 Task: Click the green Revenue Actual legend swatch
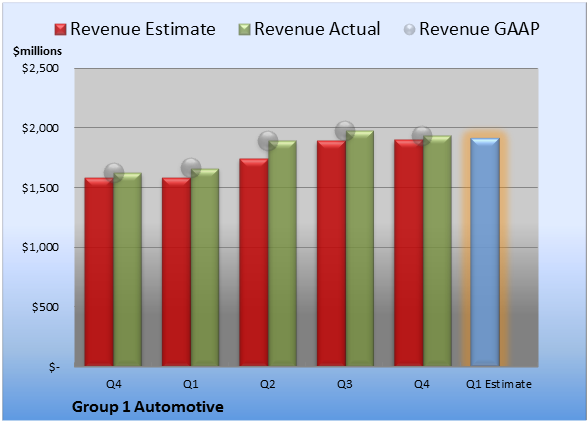tap(244, 30)
